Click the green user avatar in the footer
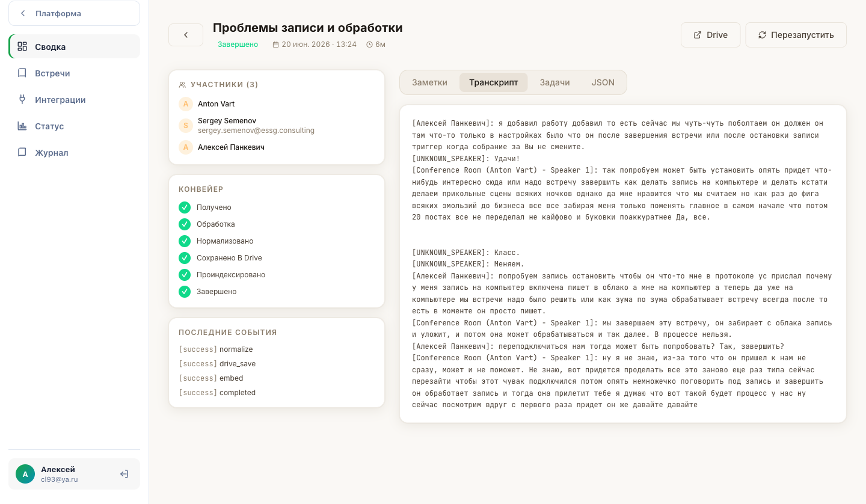Image resolution: width=866 pixels, height=504 pixels. (x=25, y=474)
